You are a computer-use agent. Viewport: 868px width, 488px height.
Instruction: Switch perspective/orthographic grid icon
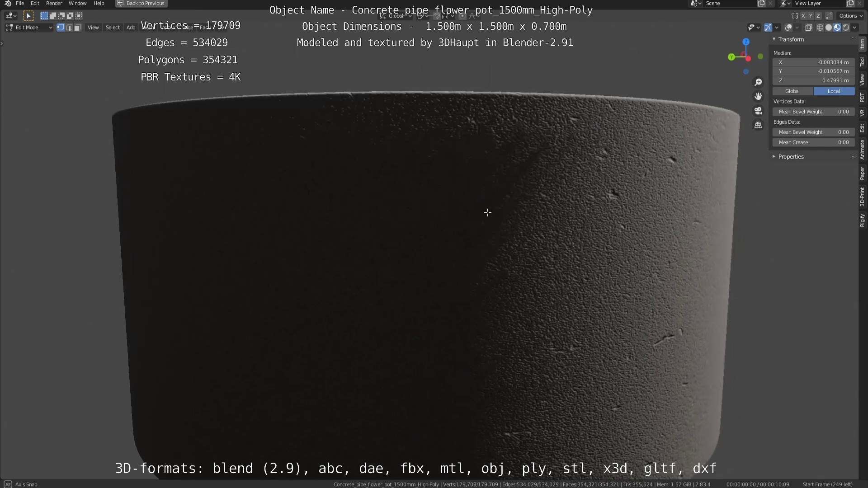[x=758, y=125]
